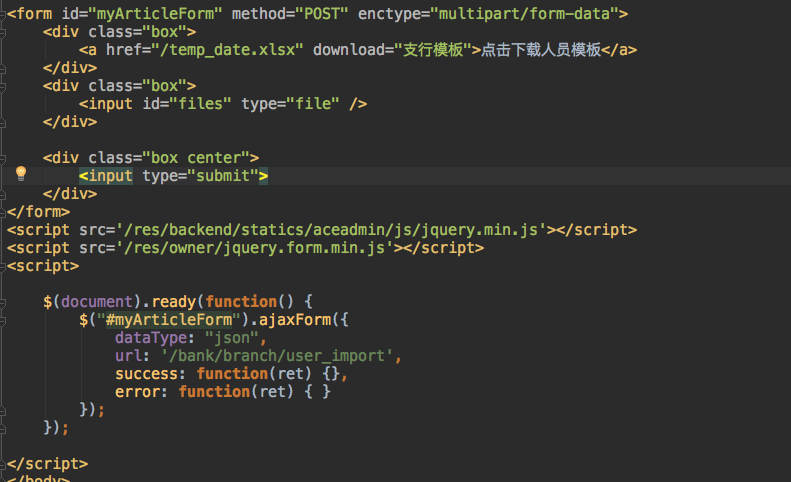Click the ajaxForm method name

(x=295, y=319)
